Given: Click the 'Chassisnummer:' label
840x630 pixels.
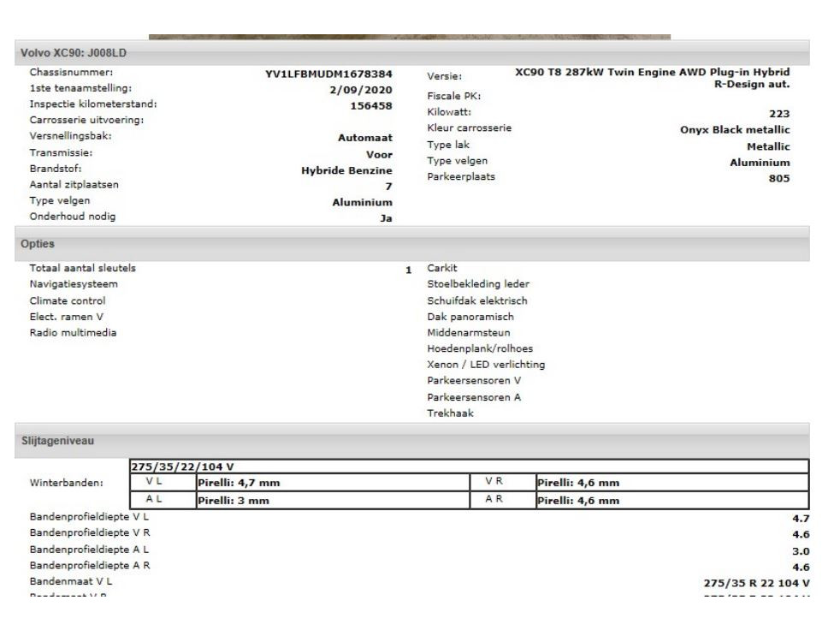Looking at the screenshot, I should pos(71,72).
